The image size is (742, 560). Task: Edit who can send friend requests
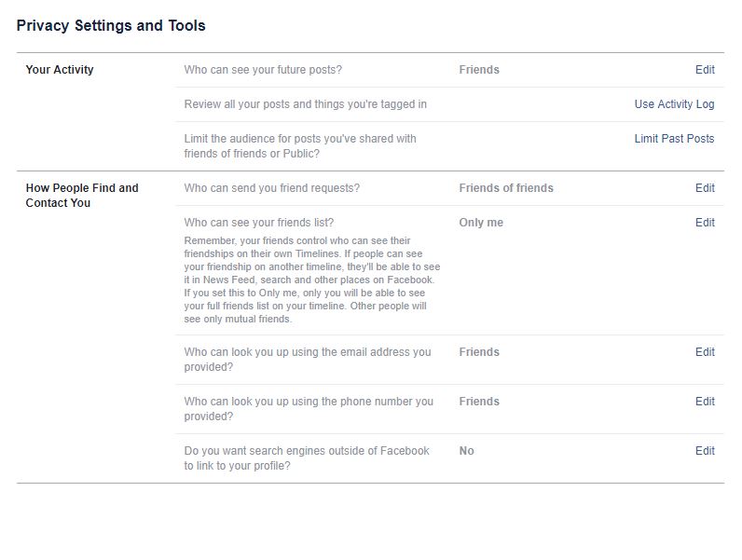coord(705,188)
